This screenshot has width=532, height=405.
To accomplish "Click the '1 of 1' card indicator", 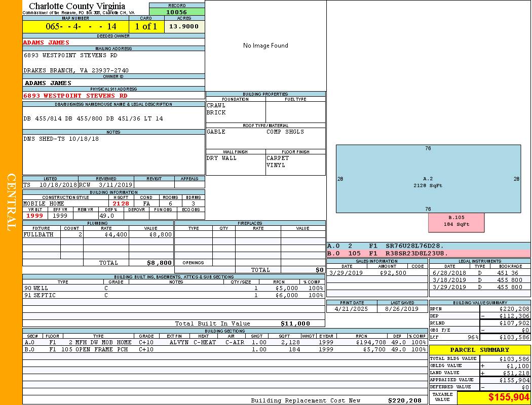I will [x=146, y=27].
